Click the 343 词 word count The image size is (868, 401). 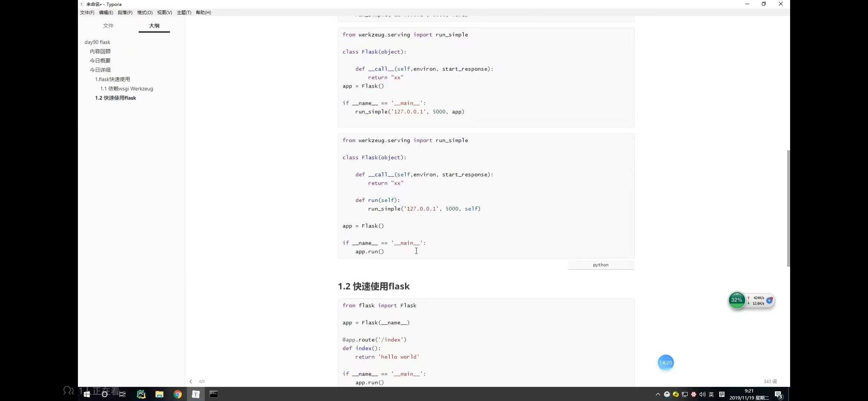tap(770, 381)
